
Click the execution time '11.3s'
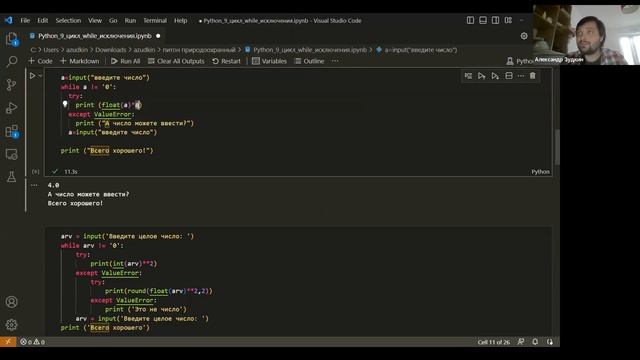pyautogui.click(x=71, y=172)
